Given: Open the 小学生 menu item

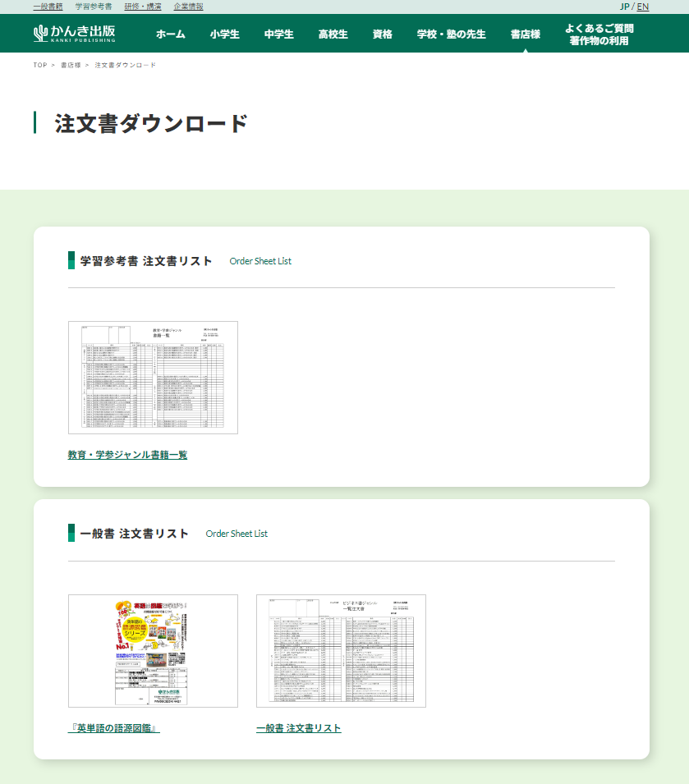Looking at the screenshot, I should 224,34.
